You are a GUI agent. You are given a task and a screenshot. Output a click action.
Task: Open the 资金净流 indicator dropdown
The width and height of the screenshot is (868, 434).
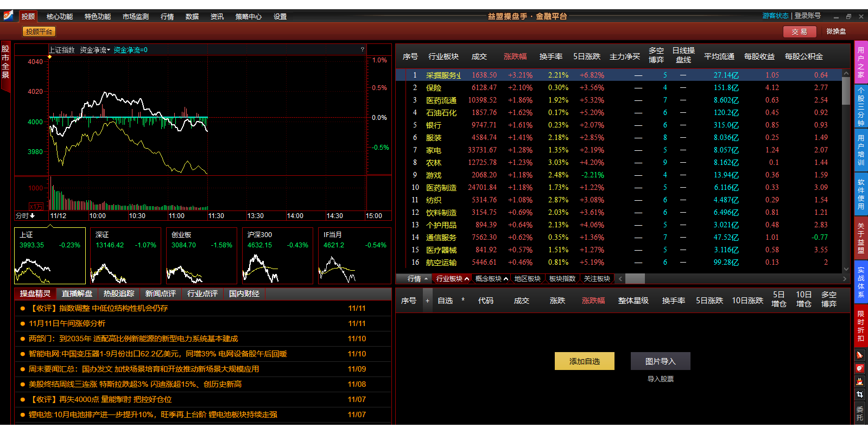pyautogui.click(x=95, y=50)
